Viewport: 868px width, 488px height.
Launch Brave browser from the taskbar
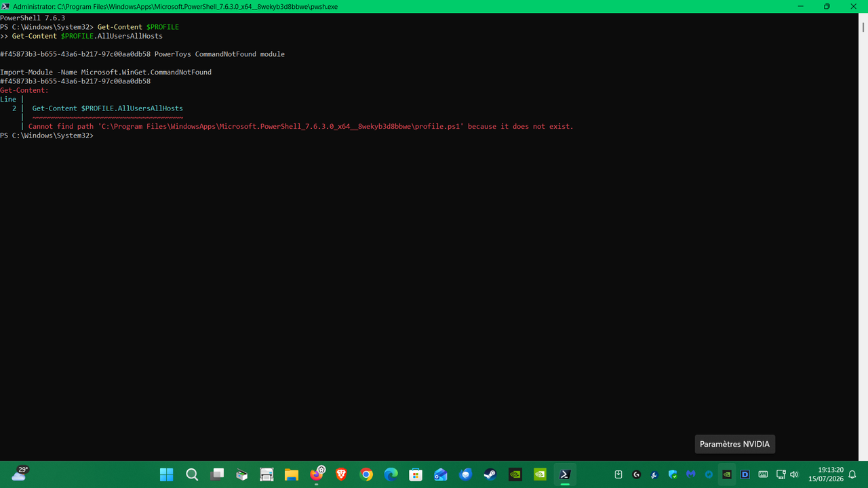[341, 474]
